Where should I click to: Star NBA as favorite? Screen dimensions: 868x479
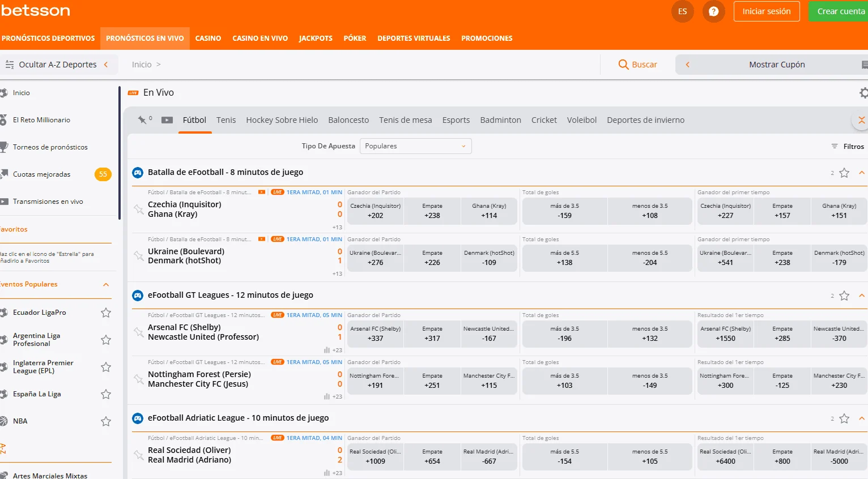click(x=106, y=421)
